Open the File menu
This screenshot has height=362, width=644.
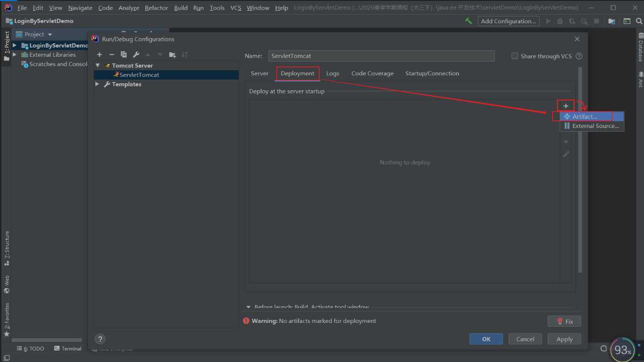pyautogui.click(x=22, y=8)
